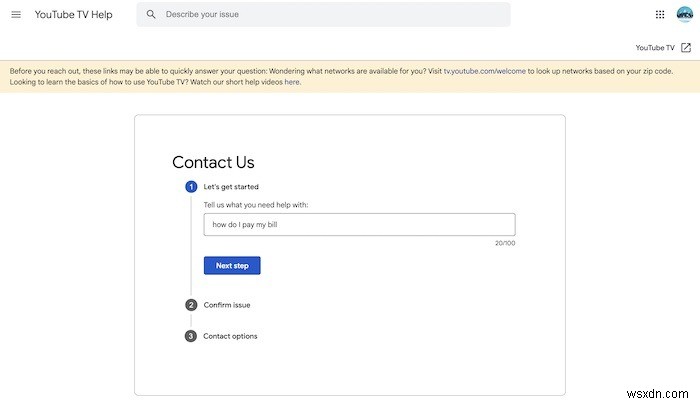Click the YouTube TV Help title
Viewport: 700px width, 404px height.
pos(74,15)
